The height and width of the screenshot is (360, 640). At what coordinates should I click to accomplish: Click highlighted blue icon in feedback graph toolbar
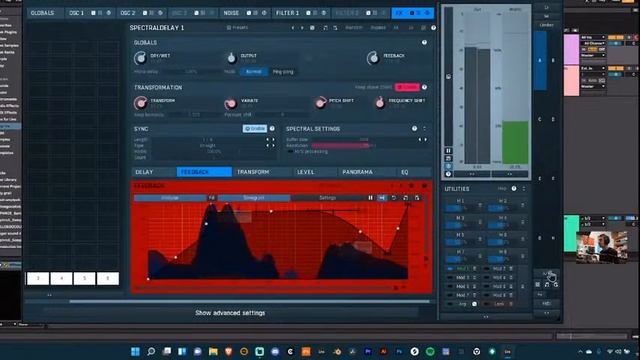382,198
